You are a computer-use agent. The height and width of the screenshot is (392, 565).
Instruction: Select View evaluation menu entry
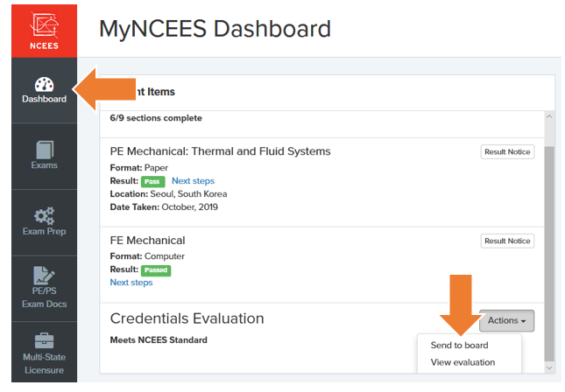pos(463,362)
